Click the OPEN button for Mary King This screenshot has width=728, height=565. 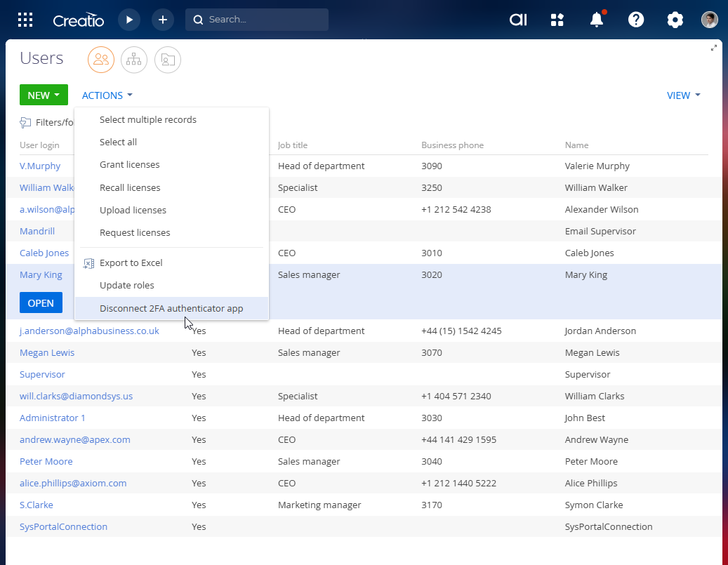point(41,303)
